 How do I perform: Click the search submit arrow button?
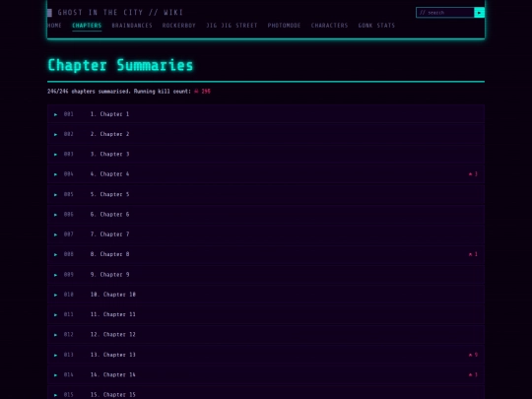[479, 13]
